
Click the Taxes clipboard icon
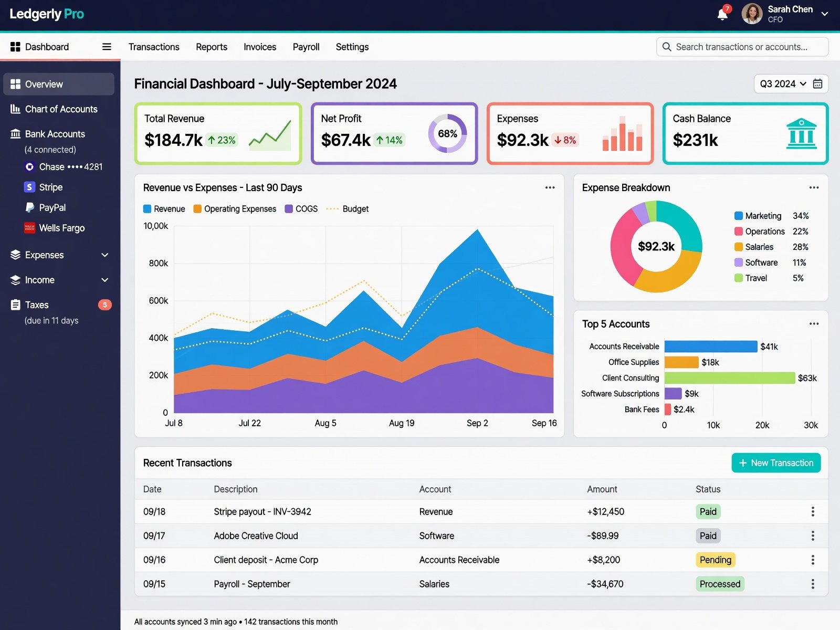pos(15,305)
